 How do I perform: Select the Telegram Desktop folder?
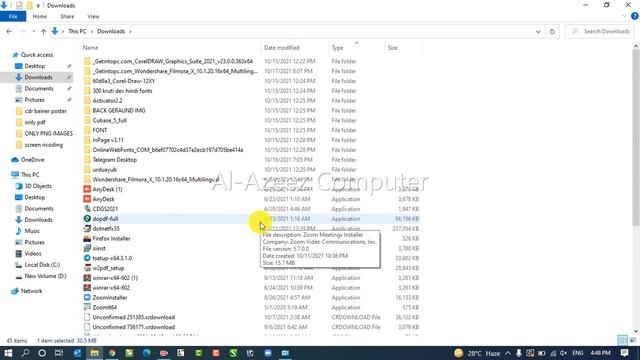point(114,160)
